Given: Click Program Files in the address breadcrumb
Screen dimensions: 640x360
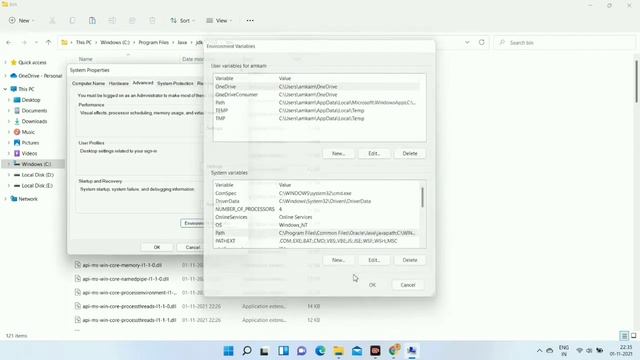Looking at the screenshot, I should click(x=153, y=42).
